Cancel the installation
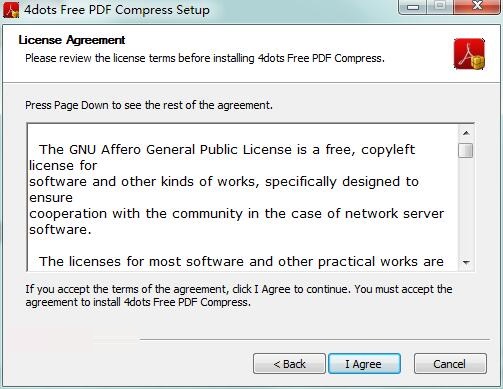Screen dimensions: 503x389 [x=450, y=364]
